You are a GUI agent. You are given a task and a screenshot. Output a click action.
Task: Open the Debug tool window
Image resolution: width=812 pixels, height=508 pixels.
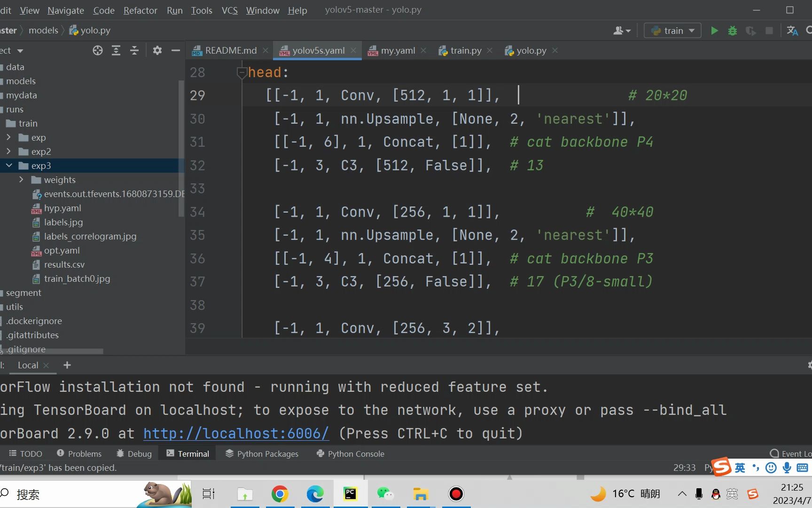[x=134, y=454]
